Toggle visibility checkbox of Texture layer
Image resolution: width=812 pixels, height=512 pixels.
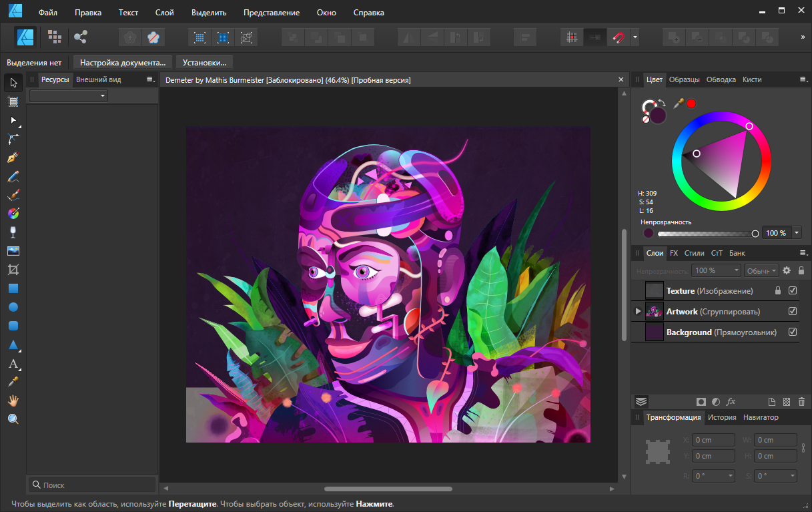click(793, 291)
